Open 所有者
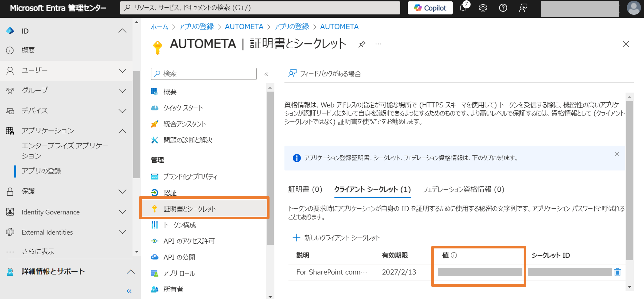644x299 pixels. (173, 289)
